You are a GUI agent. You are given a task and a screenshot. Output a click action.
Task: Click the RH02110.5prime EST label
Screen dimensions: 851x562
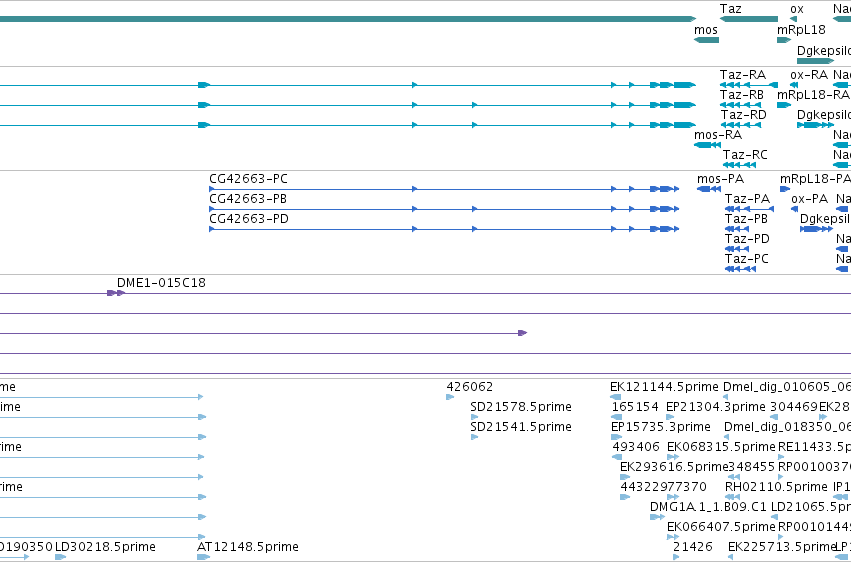776,488
